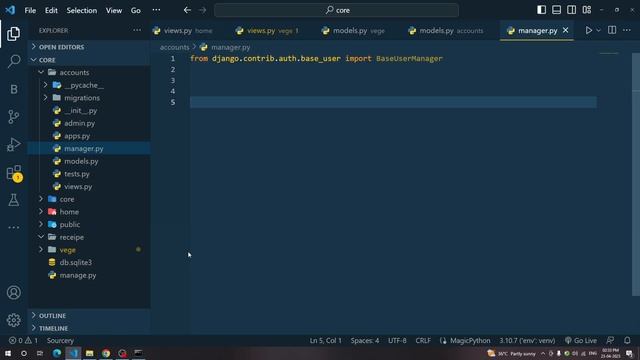Open the Selection menu
640x360 pixels.
pos(82,10)
